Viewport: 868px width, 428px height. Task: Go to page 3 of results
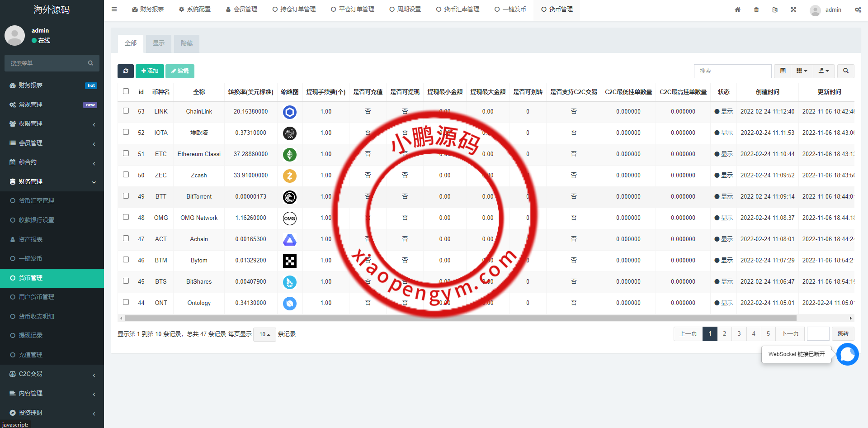pos(739,334)
